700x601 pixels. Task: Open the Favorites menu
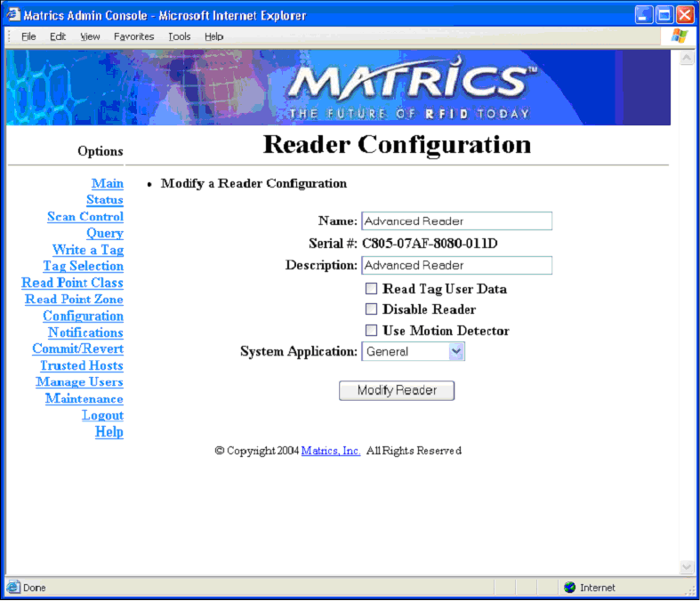[133, 36]
